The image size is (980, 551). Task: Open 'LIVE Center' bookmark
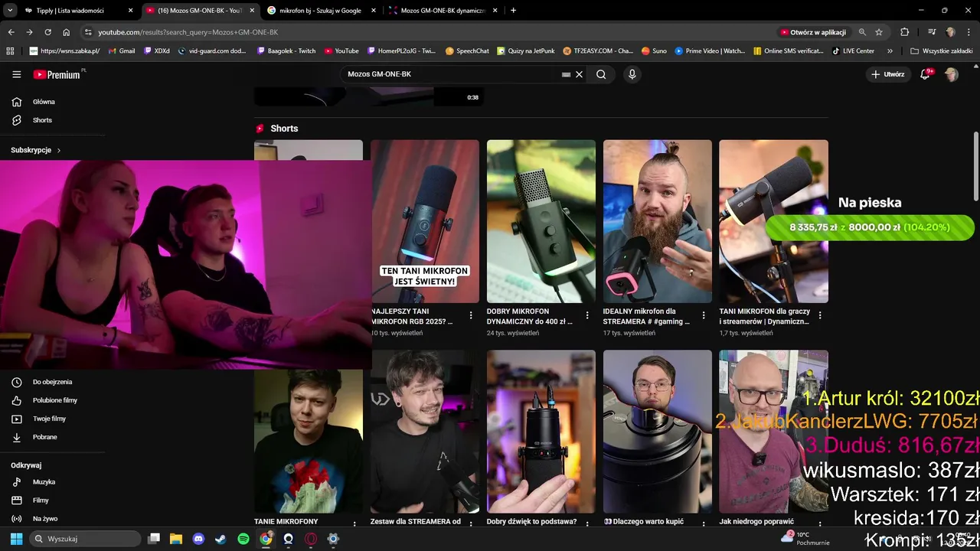[853, 51]
